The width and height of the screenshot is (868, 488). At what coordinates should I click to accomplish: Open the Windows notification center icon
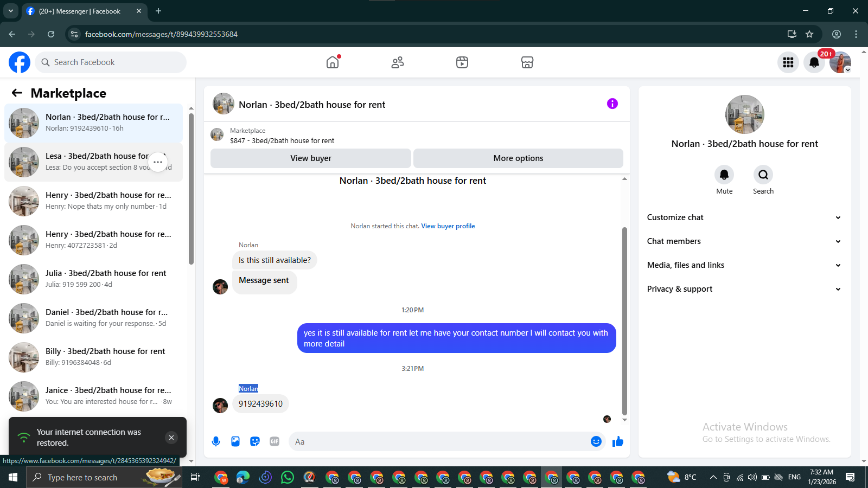point(850,477)
